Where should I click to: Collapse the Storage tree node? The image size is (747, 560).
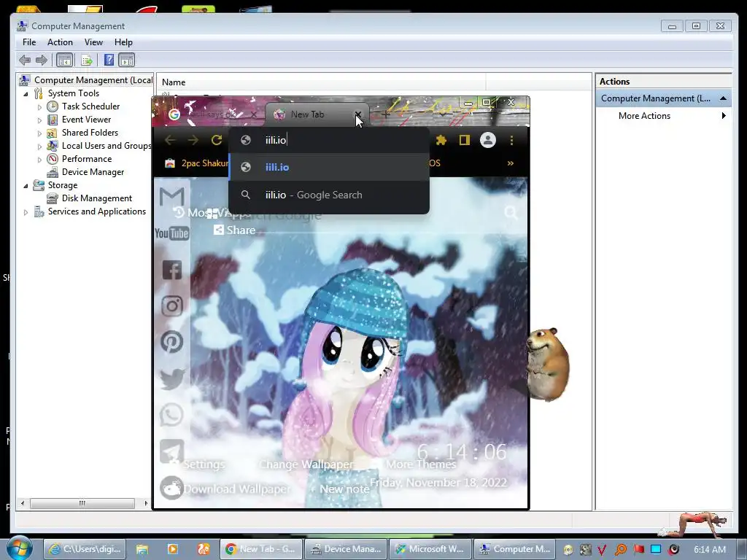click(x=26, y=186)
